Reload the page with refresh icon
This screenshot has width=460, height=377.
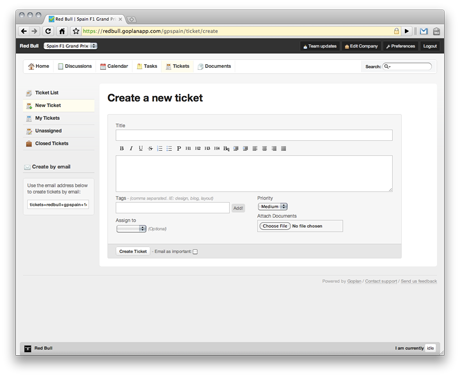(x=48, y=31)
